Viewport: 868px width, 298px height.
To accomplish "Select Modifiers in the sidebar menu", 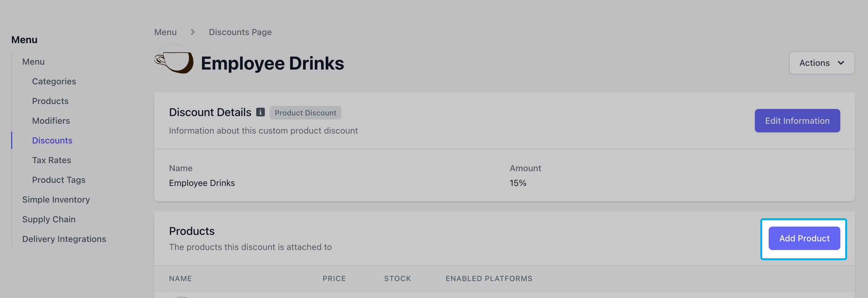I will [x=51, y=121].
